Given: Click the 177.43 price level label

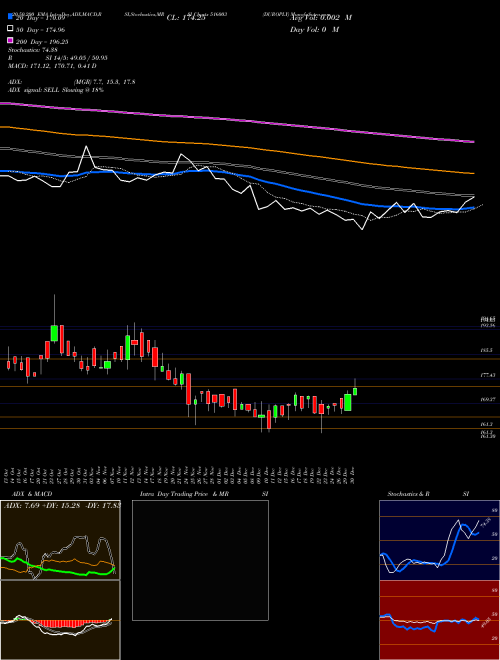Looking at the screenshot, I should click(x=487, y=375).
